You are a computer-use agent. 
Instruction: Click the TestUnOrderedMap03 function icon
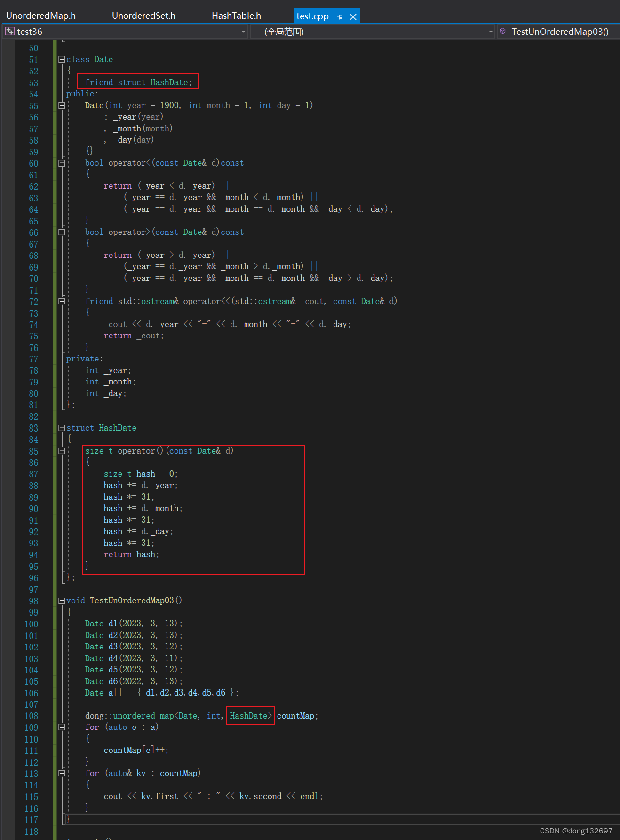(x=502, y=31)
